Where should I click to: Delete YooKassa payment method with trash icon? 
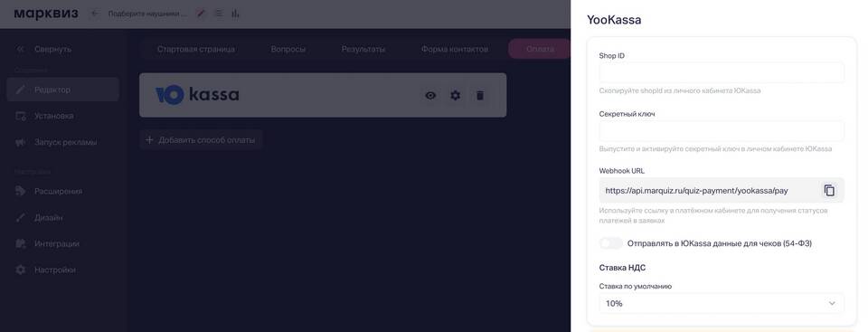click(480, 95)
